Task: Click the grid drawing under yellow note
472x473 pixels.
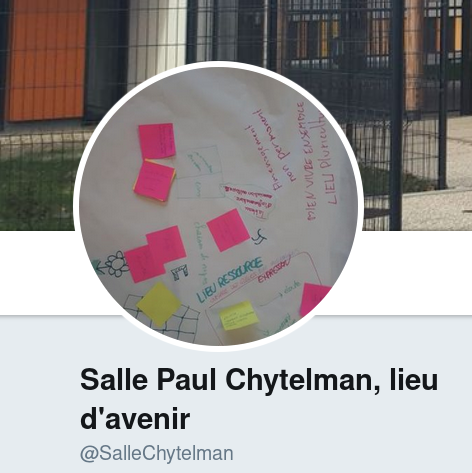Action: click(x=162, y=318)
